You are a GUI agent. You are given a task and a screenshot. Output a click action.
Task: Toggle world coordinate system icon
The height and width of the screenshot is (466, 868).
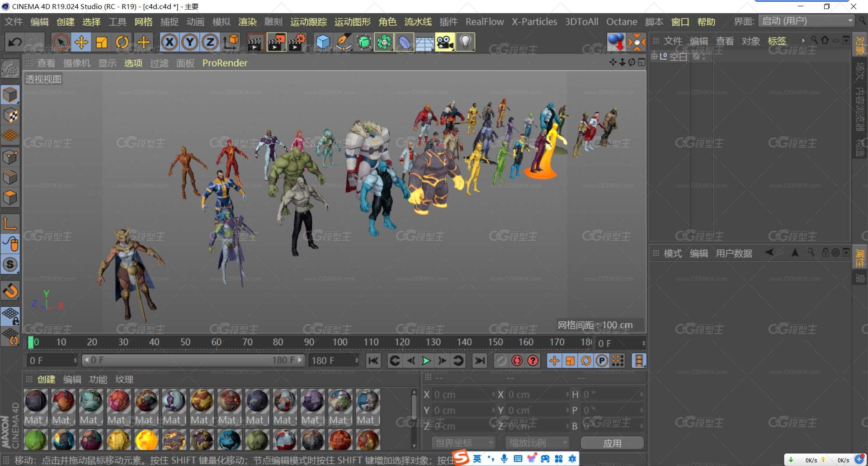click(x=231, y=42)
